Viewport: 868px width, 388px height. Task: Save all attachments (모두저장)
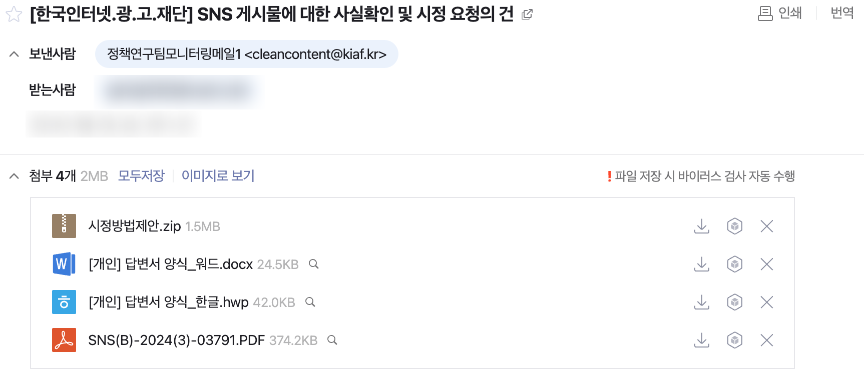point(141,176)
